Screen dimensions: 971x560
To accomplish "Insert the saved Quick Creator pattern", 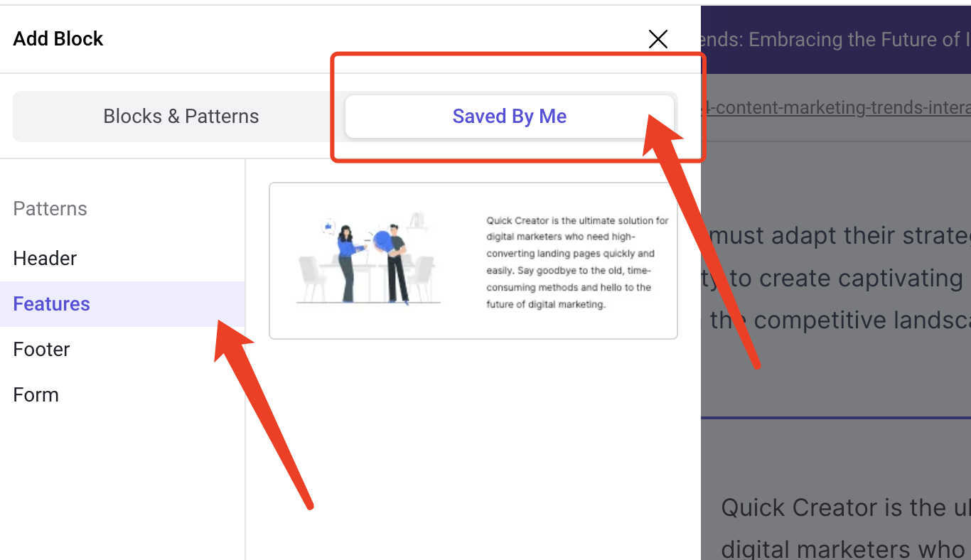I will 473,261.
